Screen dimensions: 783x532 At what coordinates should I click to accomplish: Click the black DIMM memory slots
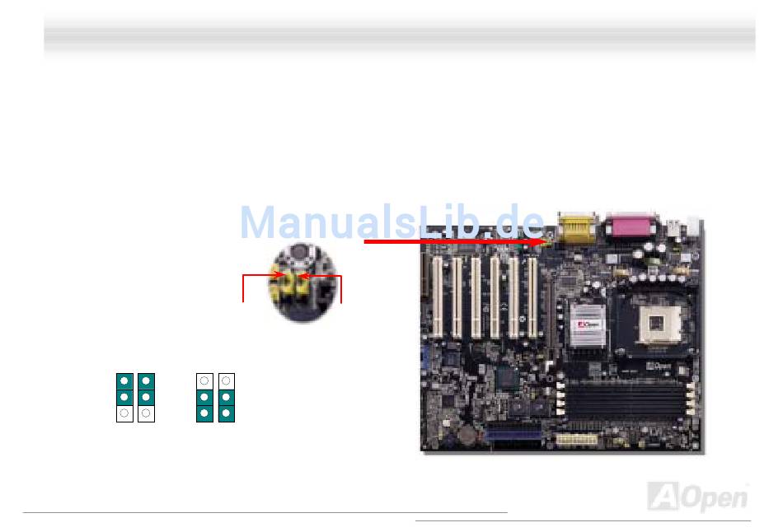626,399
